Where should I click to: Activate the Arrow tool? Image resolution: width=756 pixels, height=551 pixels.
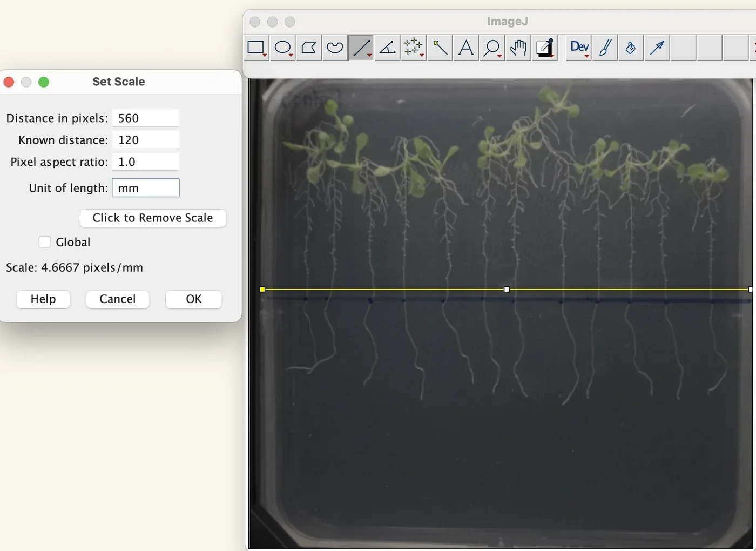pos(657,48)
